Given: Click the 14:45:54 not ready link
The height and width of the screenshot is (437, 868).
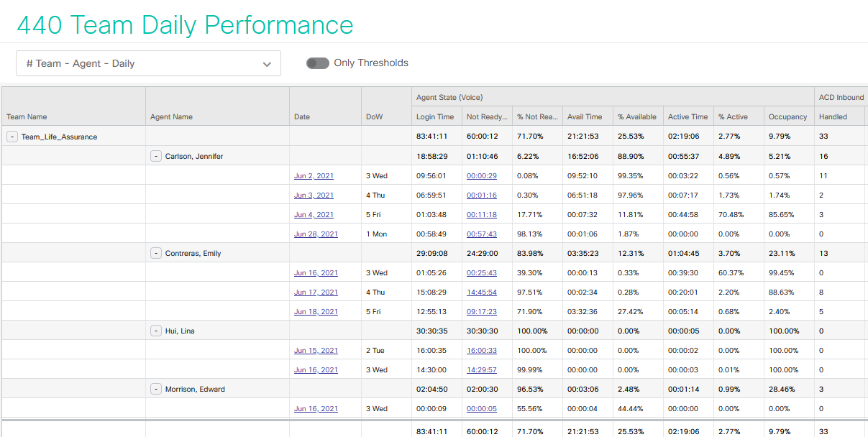Looking at the screenshot, I should (482, 292).
